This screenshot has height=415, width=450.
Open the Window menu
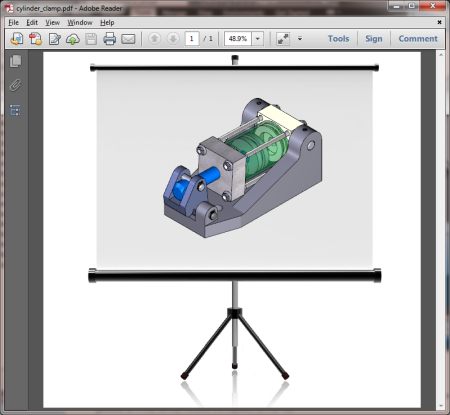click(80, 22)
